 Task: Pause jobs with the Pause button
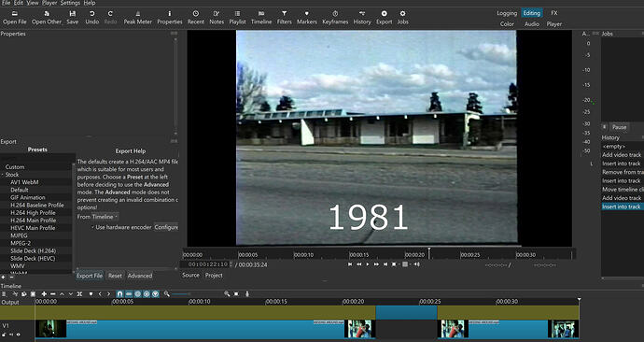619,127
